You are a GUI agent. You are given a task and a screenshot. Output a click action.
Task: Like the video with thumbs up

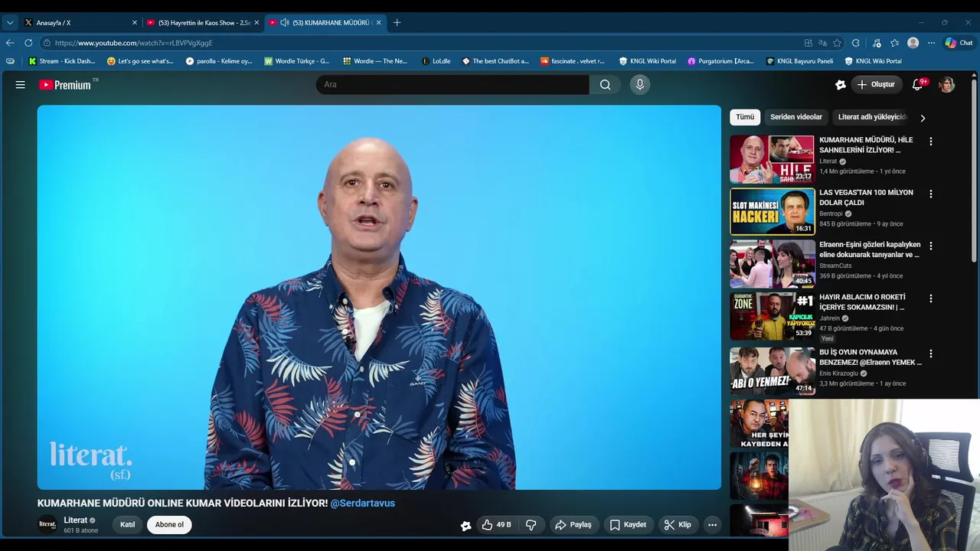tap(495, 524)
